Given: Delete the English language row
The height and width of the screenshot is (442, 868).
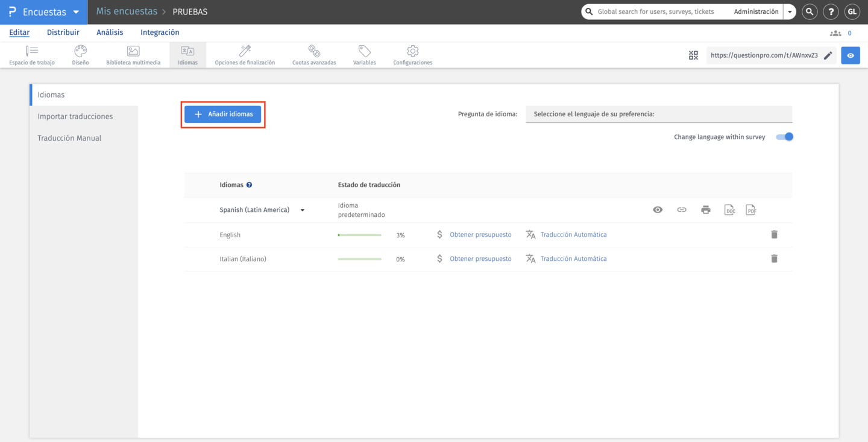Looking at the screenshot, I should click(775, 234).
